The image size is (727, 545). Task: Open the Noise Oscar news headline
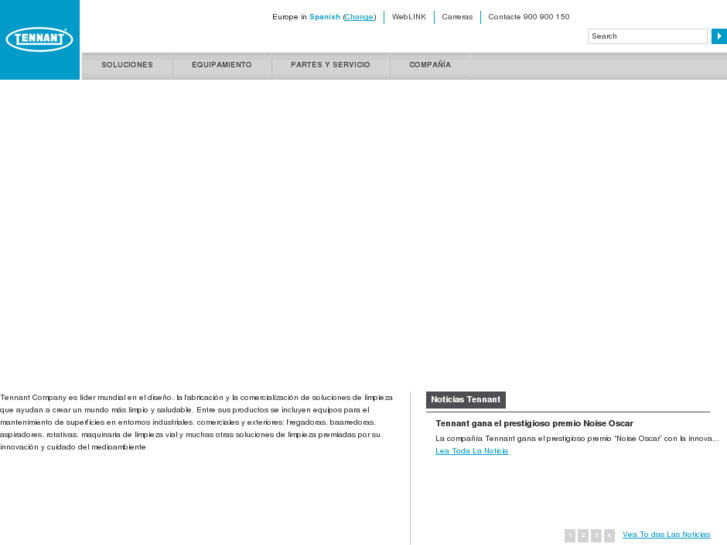coord(534,423)
